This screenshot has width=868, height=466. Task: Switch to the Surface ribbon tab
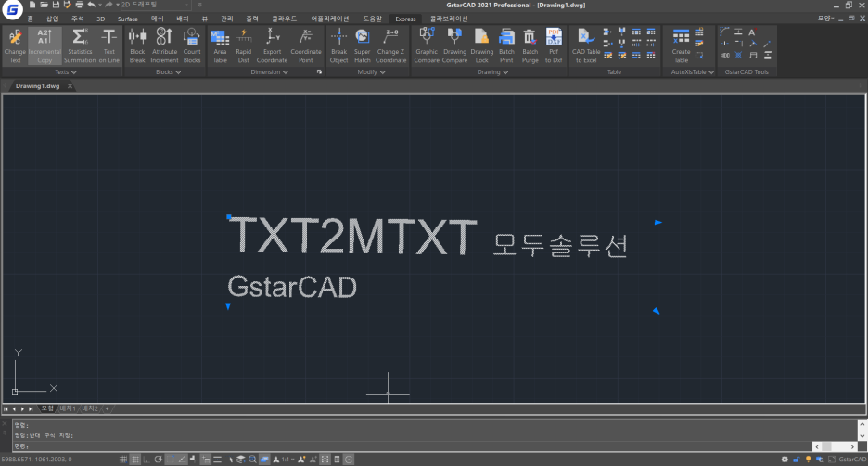pos(128,19)
